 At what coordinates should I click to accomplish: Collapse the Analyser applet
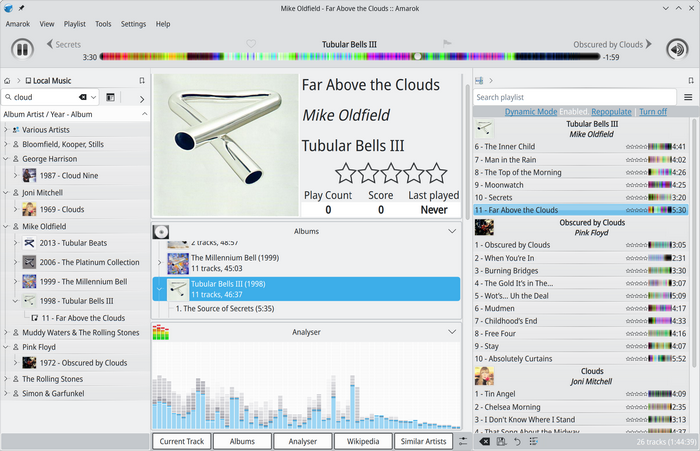coord(452,332)
